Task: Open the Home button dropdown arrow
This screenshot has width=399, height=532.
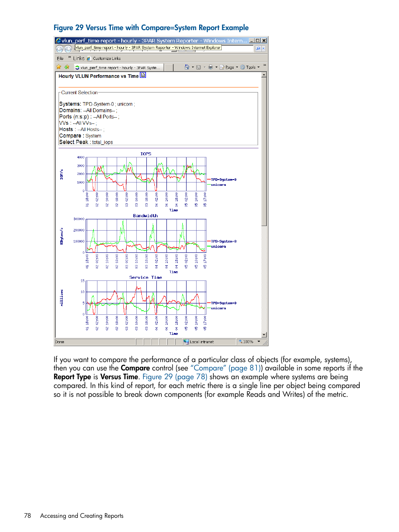Action: [x=193, y=67]
